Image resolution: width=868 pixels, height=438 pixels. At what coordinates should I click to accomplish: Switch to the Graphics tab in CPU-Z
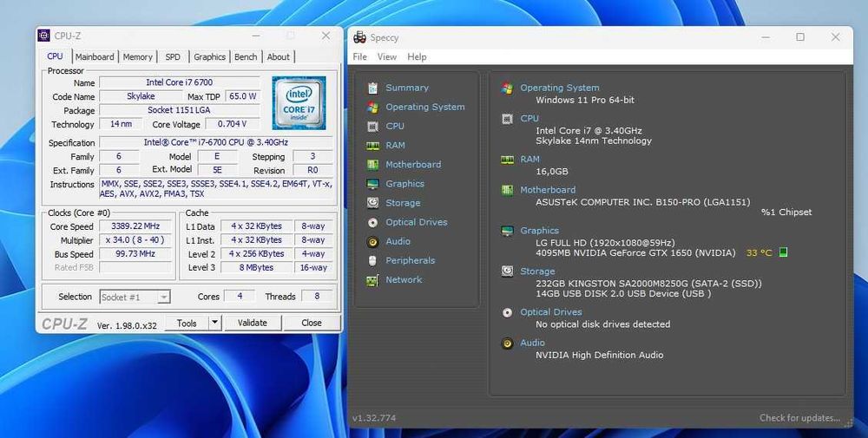click(x=209, y=57)
